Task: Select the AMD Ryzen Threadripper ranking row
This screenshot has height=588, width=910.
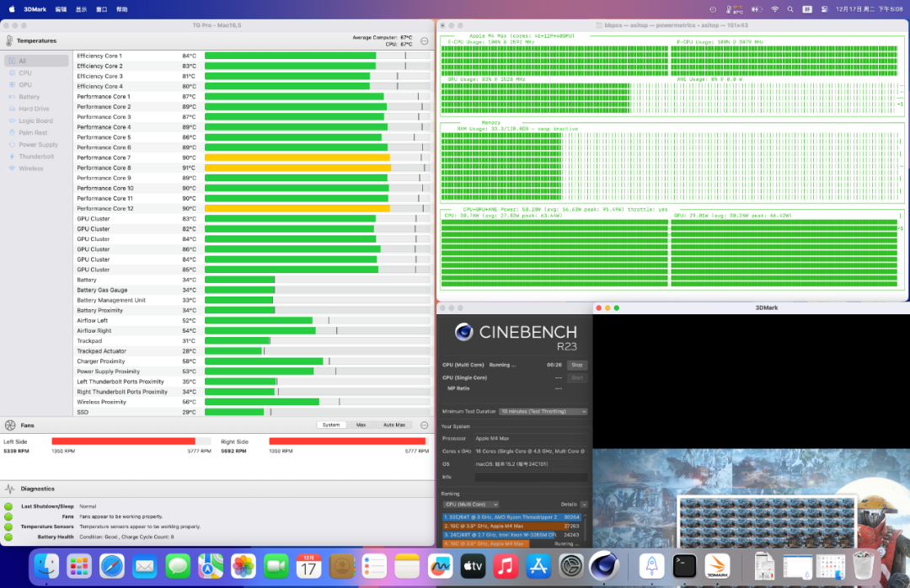Action: click(x=512, y=517)
